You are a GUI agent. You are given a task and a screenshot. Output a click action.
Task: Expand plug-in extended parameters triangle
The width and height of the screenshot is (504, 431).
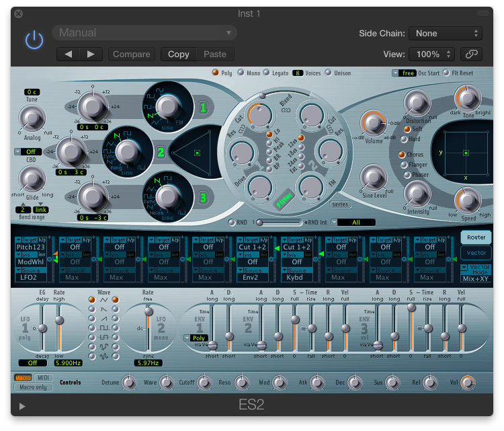pos(22,407)
